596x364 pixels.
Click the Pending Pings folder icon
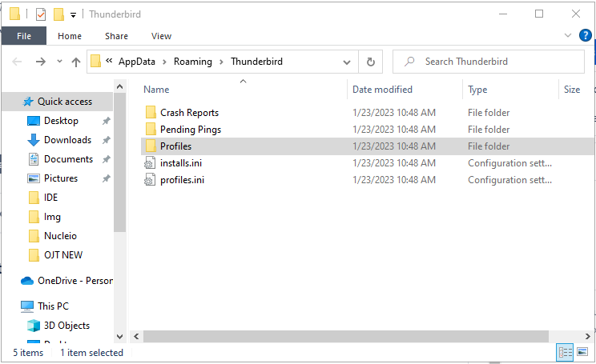[151, 129]
